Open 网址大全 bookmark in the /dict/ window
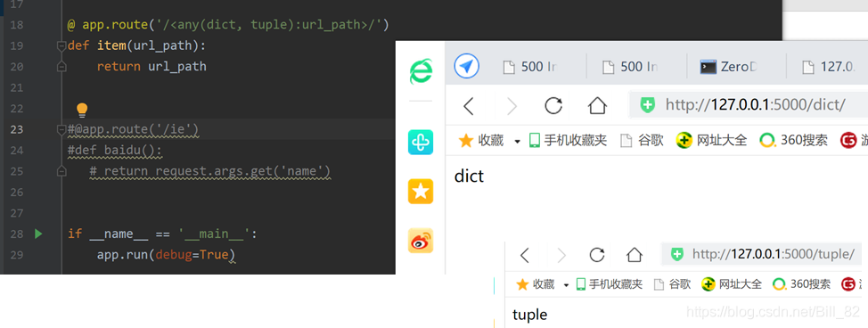868x328 pixels. pyautogui.click(x=711, y=140)
